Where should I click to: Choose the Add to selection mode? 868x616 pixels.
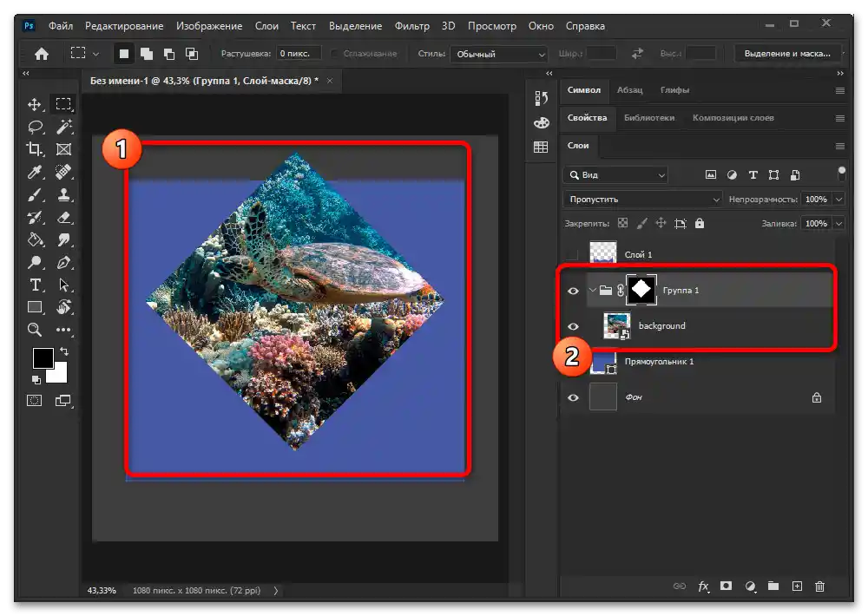[147, 54]
